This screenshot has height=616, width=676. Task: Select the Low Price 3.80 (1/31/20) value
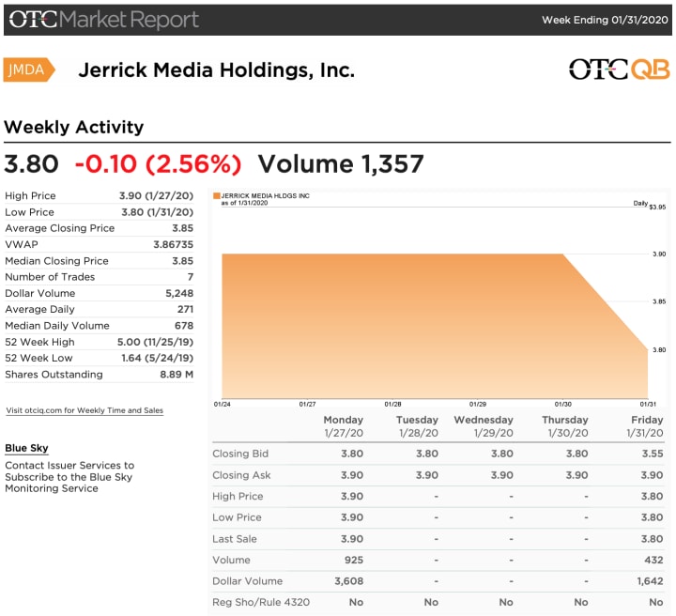click(158, 212)
